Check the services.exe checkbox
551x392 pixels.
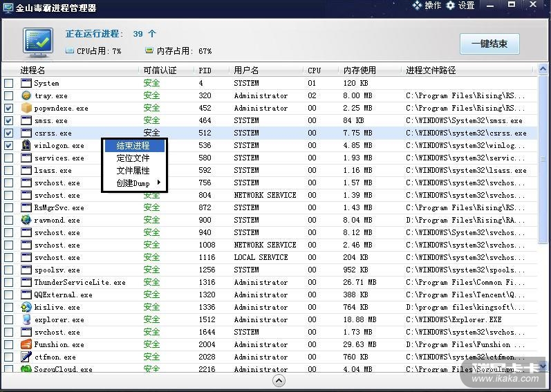(9, 158)
